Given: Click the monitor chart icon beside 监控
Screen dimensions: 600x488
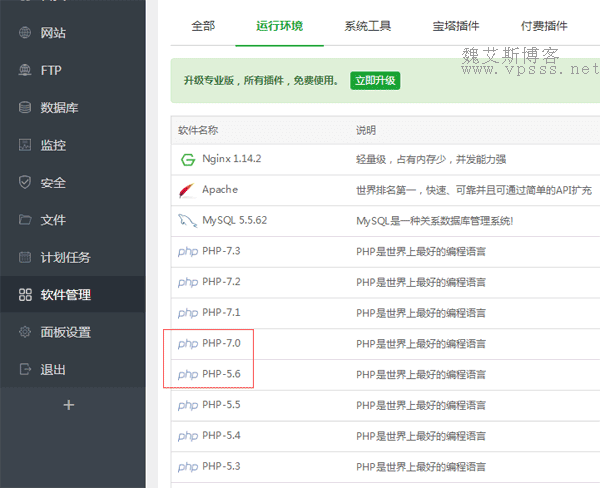Looking at the screenshot, I should (x=25, y=145).
